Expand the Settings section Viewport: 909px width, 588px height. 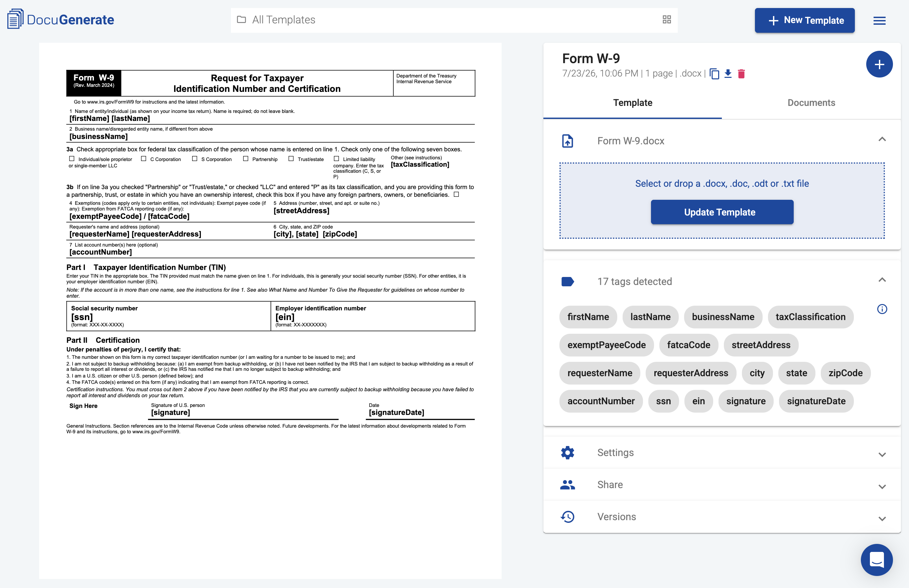882,454
